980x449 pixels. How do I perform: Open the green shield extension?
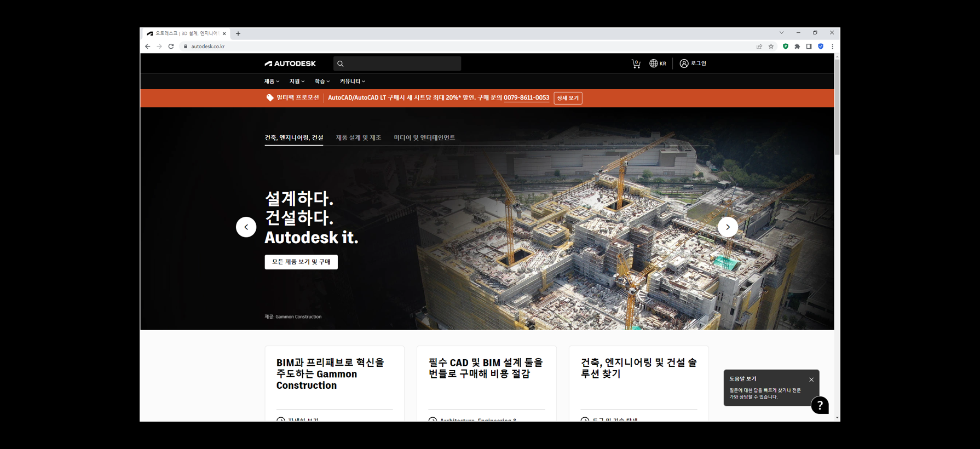pos(786,47)
